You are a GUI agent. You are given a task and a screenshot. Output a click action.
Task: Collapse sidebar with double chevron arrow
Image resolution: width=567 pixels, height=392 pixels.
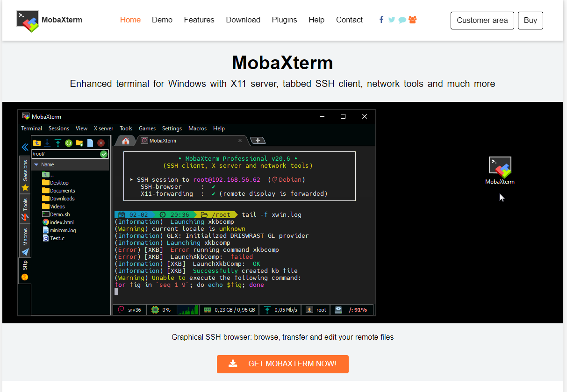coord(25,147)
